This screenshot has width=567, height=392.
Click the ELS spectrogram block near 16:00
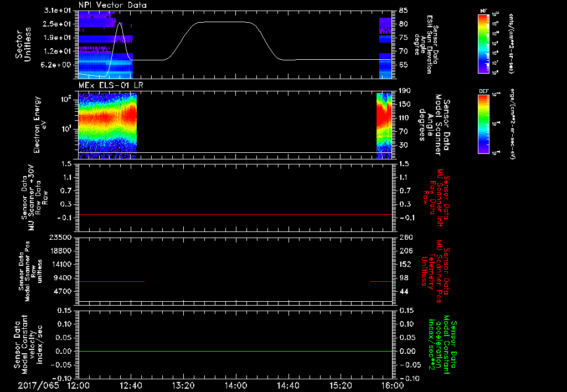384,126
